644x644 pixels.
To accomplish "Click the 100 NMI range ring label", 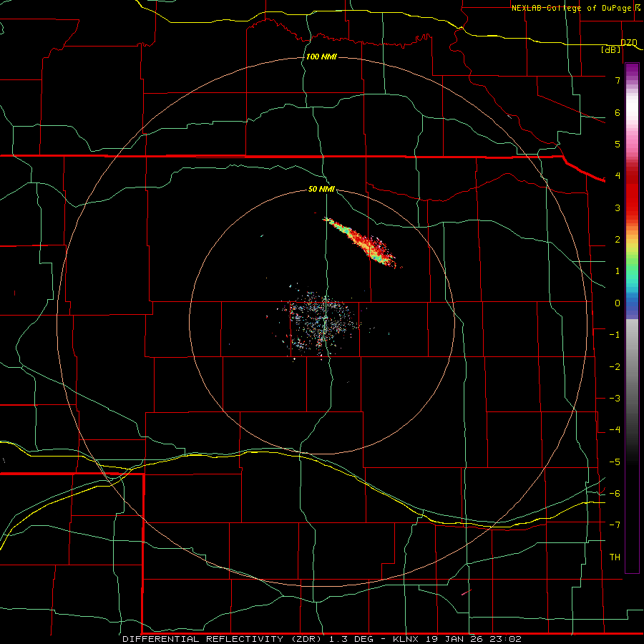I will [321, 57].
